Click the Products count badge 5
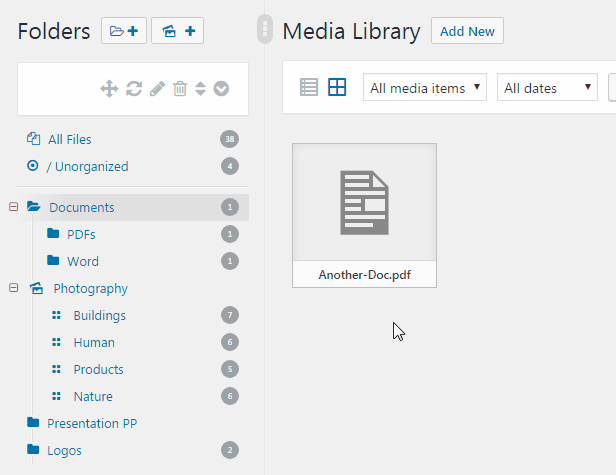This screenshot has width=616, height=475. tap(230, 369)
